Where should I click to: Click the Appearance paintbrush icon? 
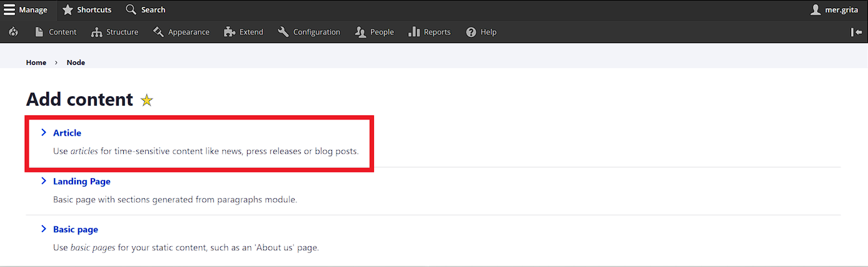pos(158,32)
